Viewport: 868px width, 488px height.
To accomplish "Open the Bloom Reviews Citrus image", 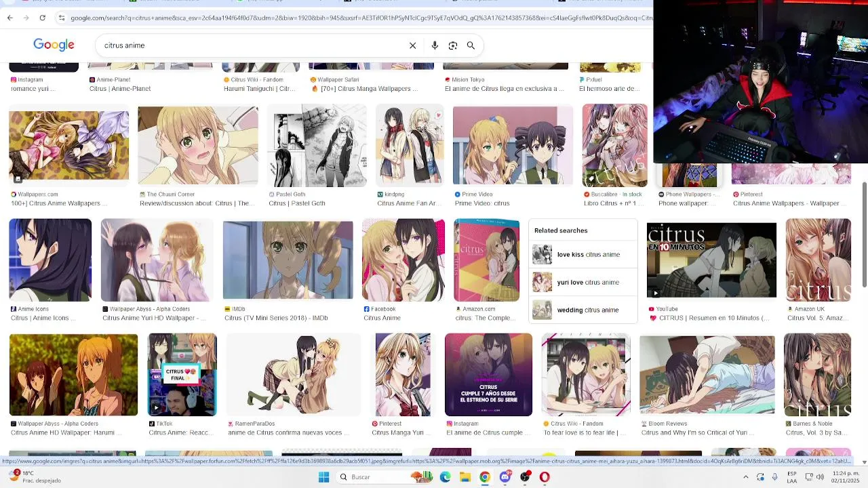I will (707, 374).
